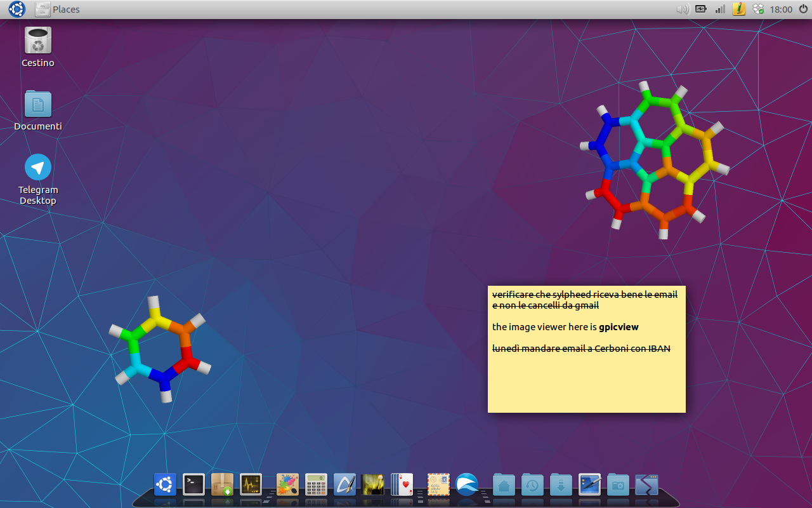Viewport: 812px width, 508px height.
Task: Open the dark yellow image dock icon
Action: click(373, 485)
